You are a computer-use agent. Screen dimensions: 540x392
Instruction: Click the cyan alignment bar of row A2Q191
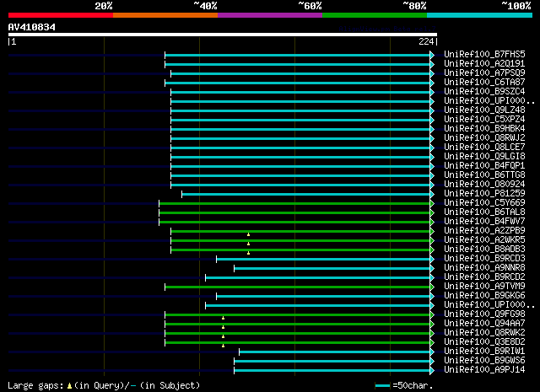(x=297, y=64)
